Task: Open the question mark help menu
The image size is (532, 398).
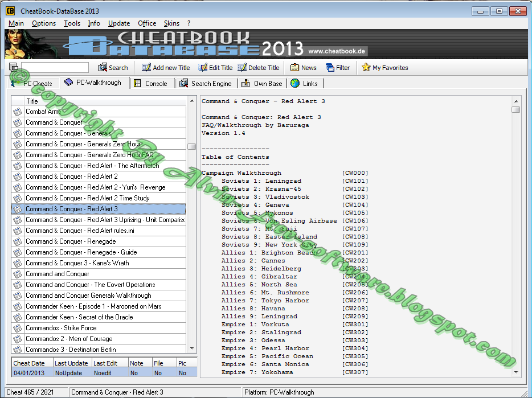Action: 189,23
